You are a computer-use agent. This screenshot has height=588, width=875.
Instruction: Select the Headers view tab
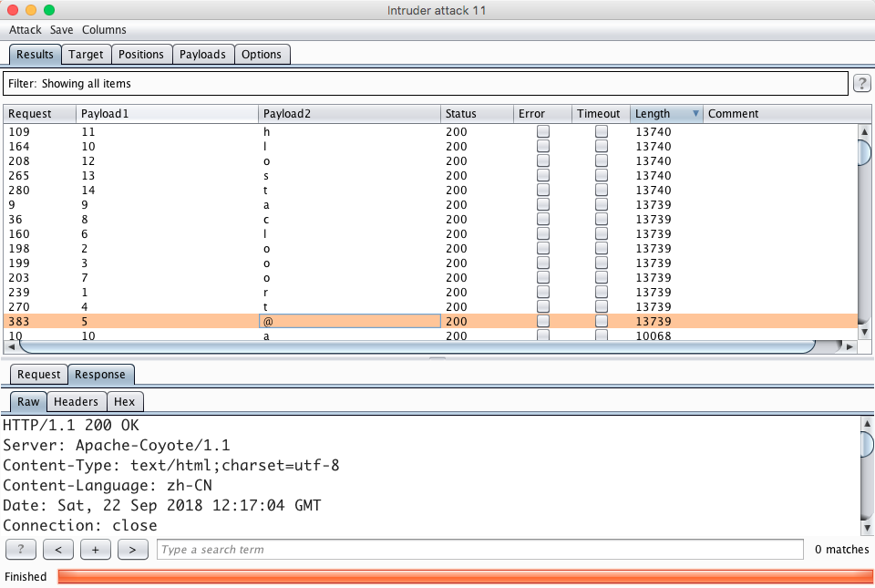pyautogui.click(x=76, y=402)
